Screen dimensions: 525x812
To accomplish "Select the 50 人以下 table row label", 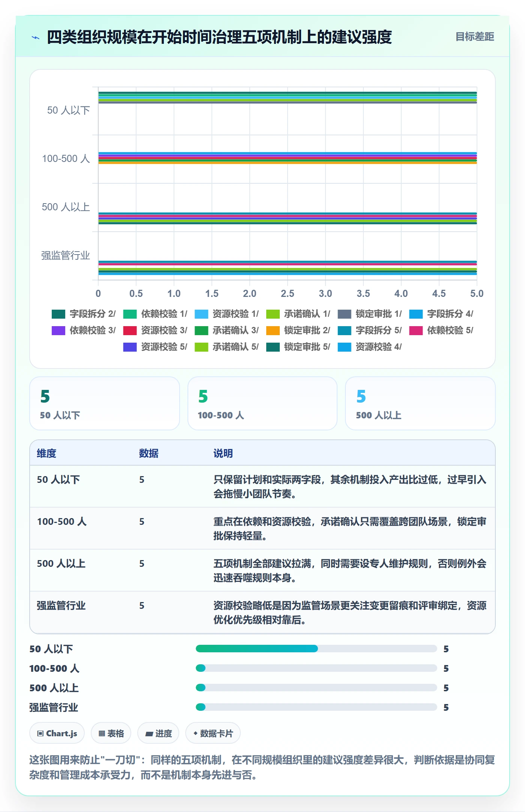I will tap(58, 479).
